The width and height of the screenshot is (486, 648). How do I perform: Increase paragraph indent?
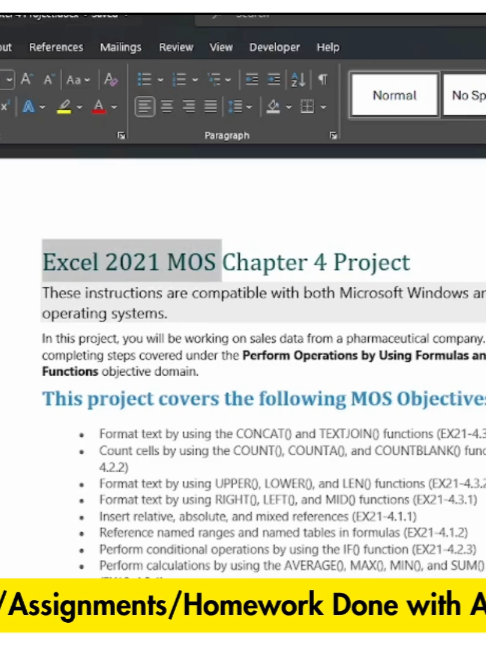point(274,79)
